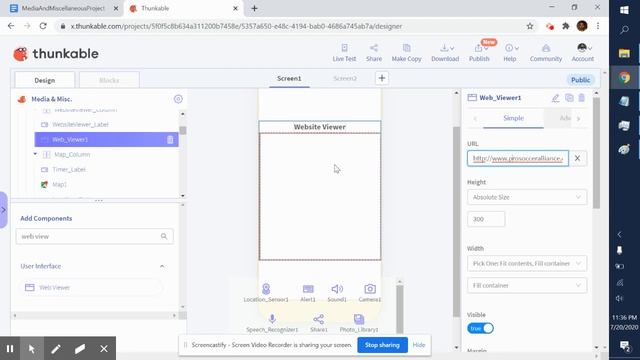Select the Photo_Library1 component icon
The height and width of the screenshot is (360, 640).
[359, 323]
